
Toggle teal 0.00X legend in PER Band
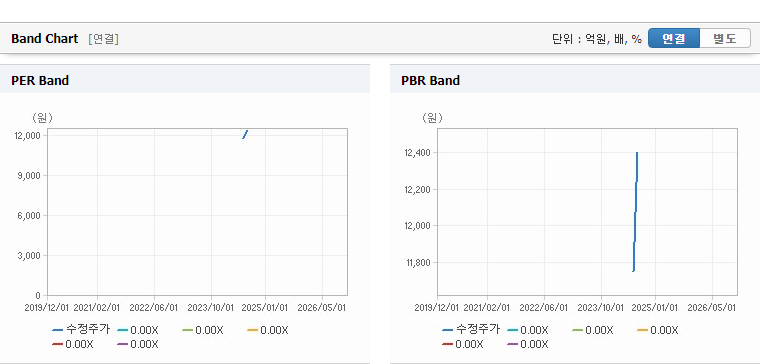(x=138, y=330)
